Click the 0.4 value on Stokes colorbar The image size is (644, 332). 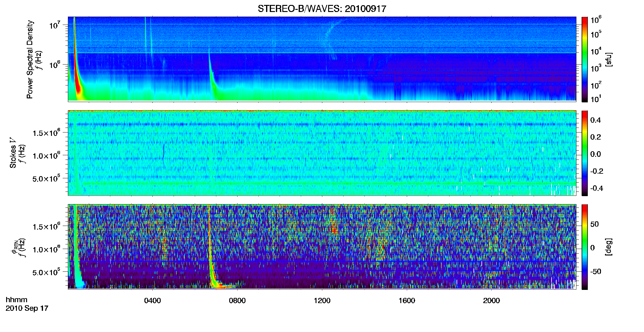(x=595, y=120)
